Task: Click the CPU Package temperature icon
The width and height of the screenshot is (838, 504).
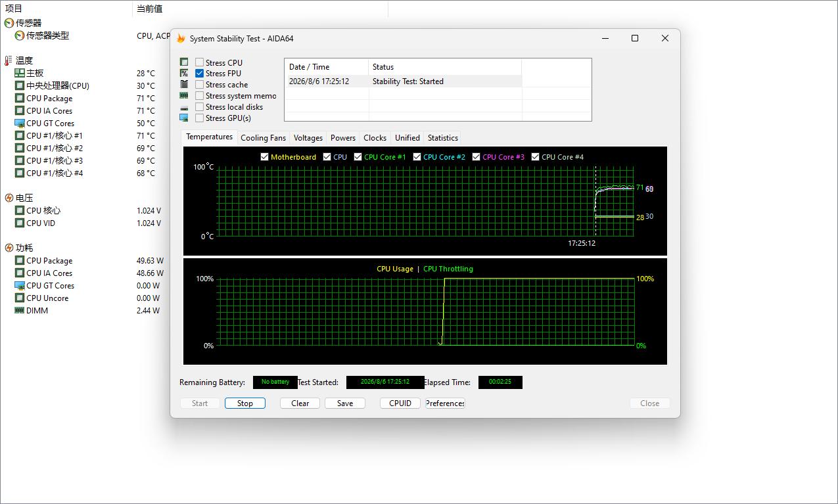Action: pos(20,98)
